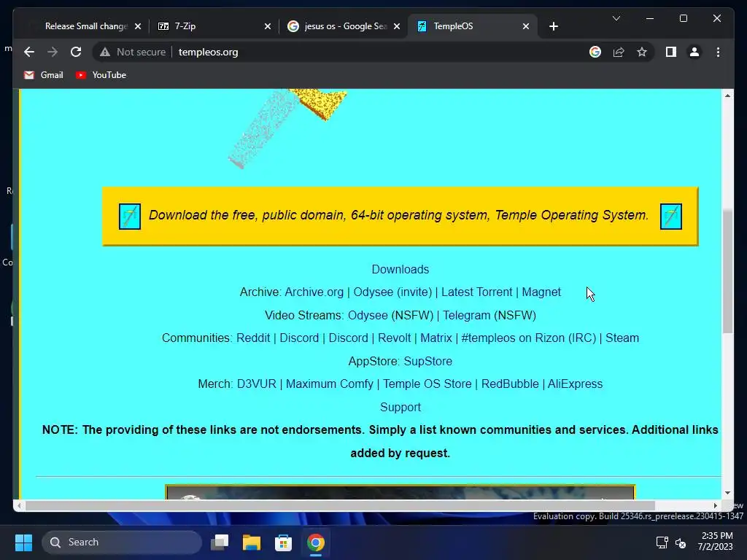Open the second Discord link

point(348,338)
